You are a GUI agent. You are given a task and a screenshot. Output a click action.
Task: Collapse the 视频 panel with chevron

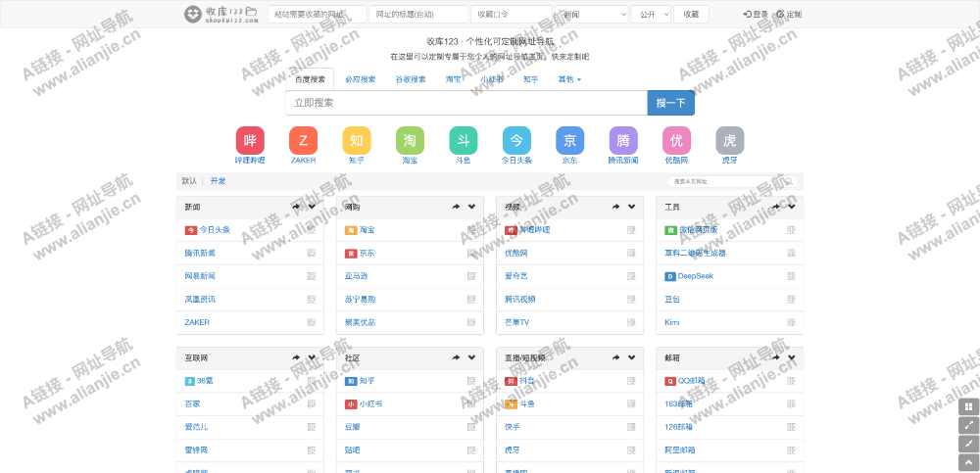[x=632, y=207]
